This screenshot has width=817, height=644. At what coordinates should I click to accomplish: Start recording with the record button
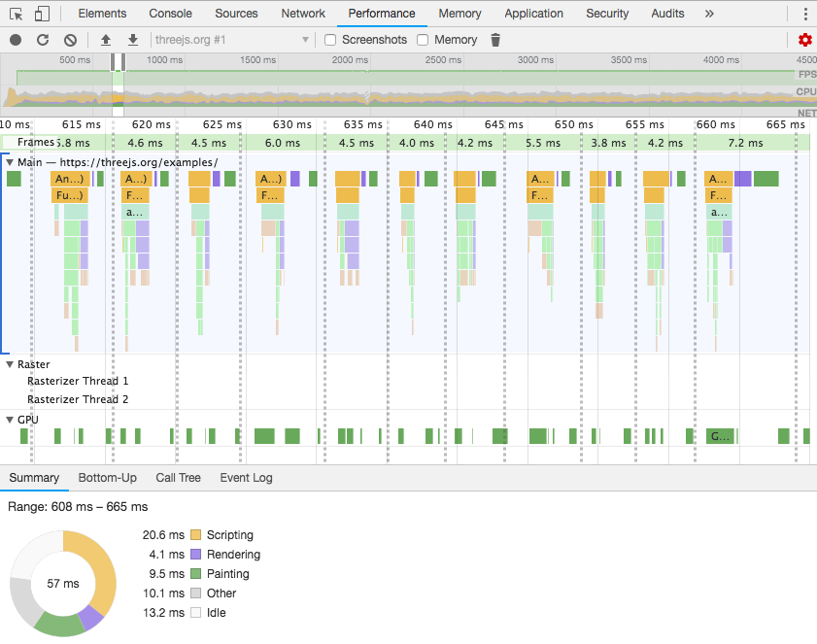click(x=16, y=40)
